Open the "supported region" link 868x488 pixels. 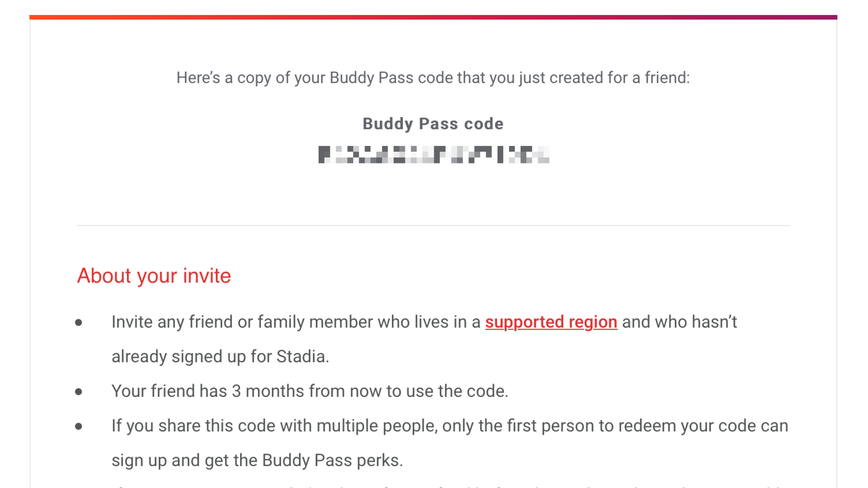click(x=551, y=322)
